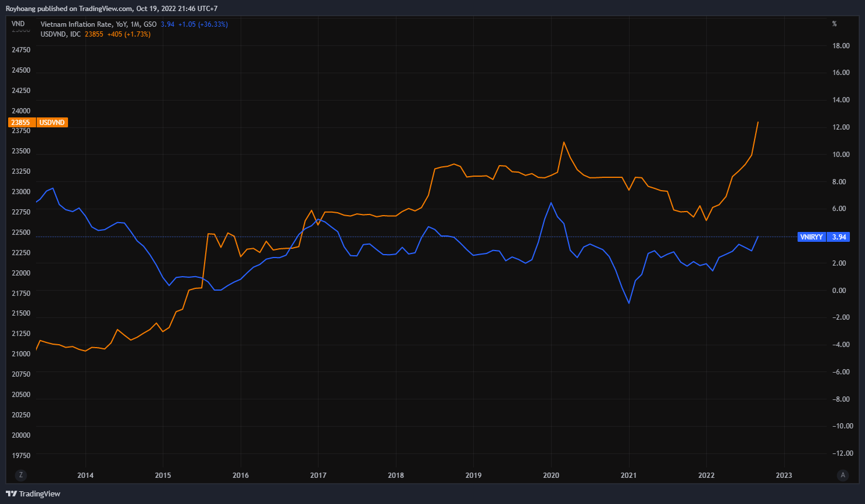Click the 2023 label on time axis
Image resolution: width=865 pixels, height=504 pixels.
point(784,476)
